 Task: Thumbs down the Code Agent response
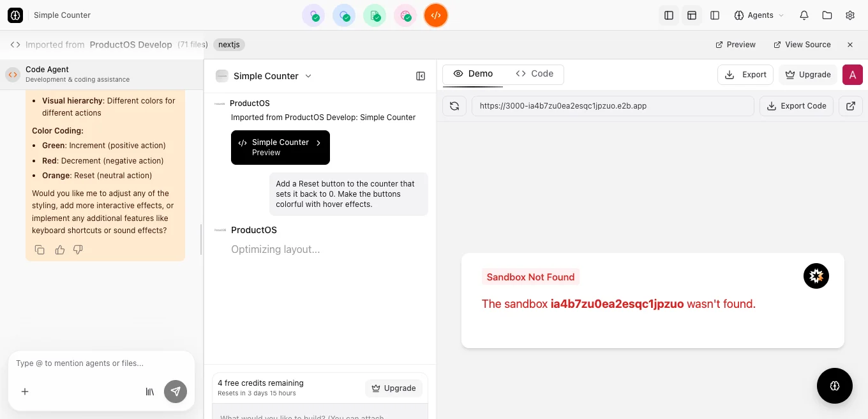78,250
